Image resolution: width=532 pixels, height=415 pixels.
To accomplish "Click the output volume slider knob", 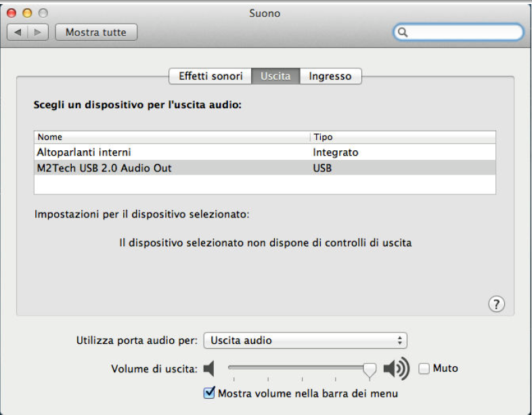I will tap(370, 370).
